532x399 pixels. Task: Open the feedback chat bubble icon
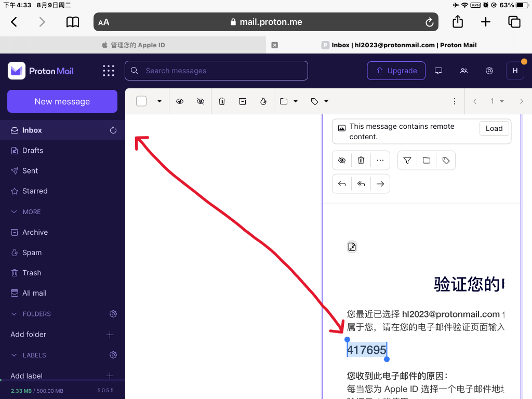pos(438,71)
